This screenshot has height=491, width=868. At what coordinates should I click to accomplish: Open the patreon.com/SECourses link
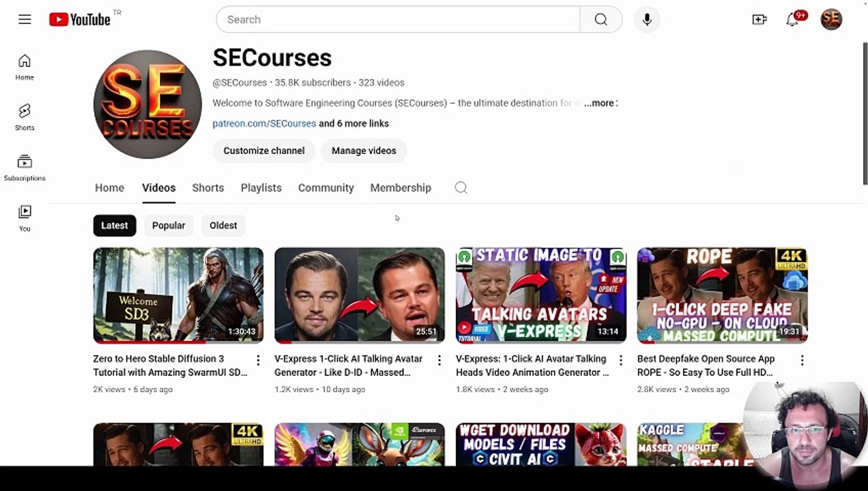click(264, 123)
